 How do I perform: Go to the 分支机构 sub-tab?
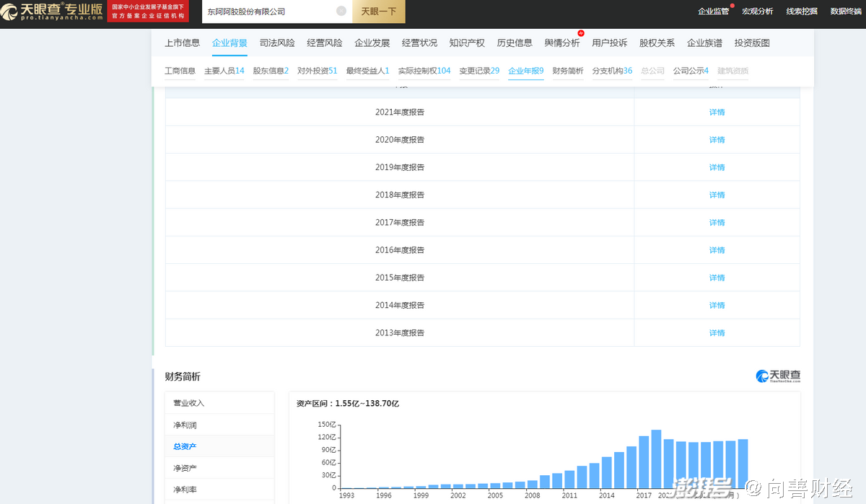click(x=612, y=71)
